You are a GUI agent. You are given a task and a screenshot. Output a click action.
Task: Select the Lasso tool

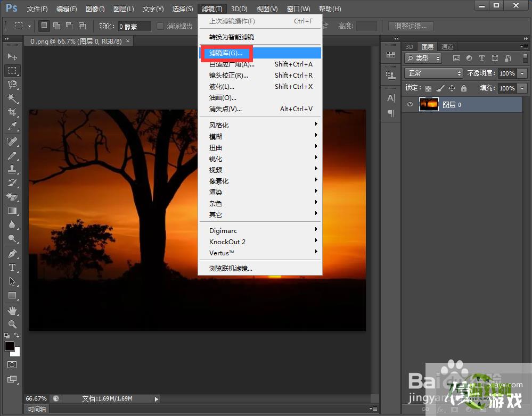pos(12,85)
